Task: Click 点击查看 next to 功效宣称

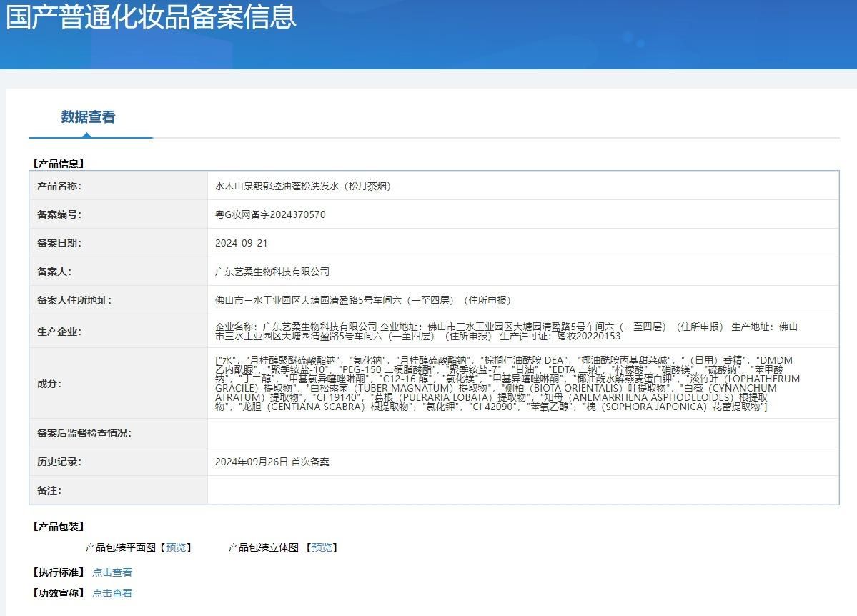Action: click(112, 593)
